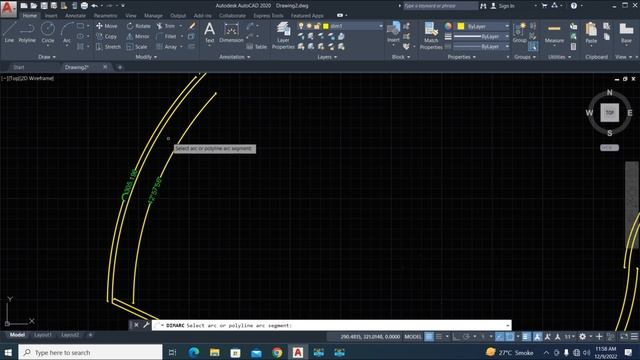The width and height of the screenshot is (640, 360).
Task: Toggle lineweight display in status bar
Action: (526, 337)
